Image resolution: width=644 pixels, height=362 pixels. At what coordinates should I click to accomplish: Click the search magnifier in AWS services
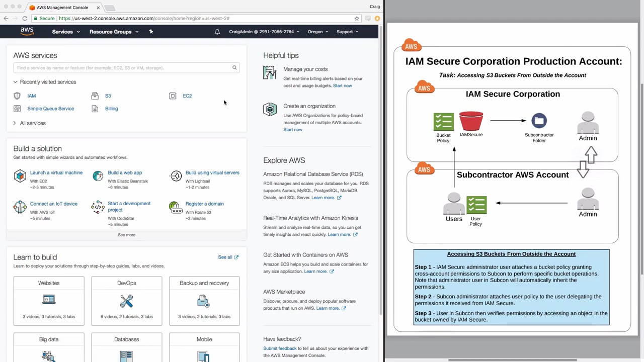click(x=234, y=68)
